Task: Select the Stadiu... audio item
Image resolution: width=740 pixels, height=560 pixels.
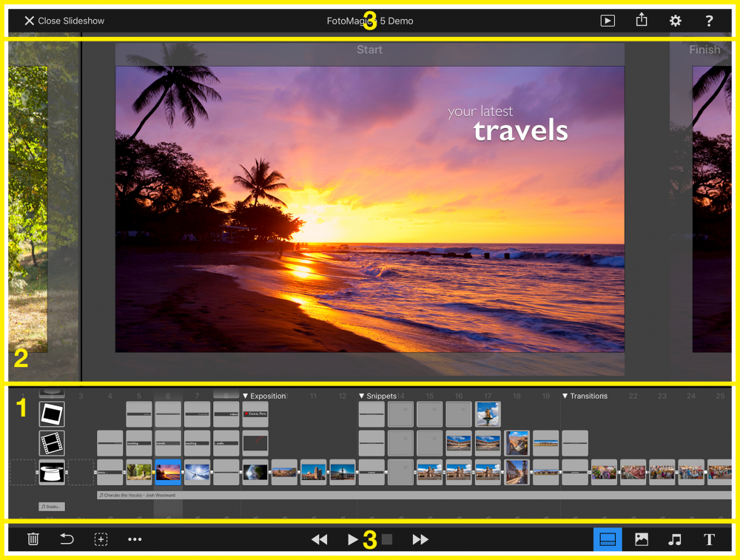Action: click(52, 507)
